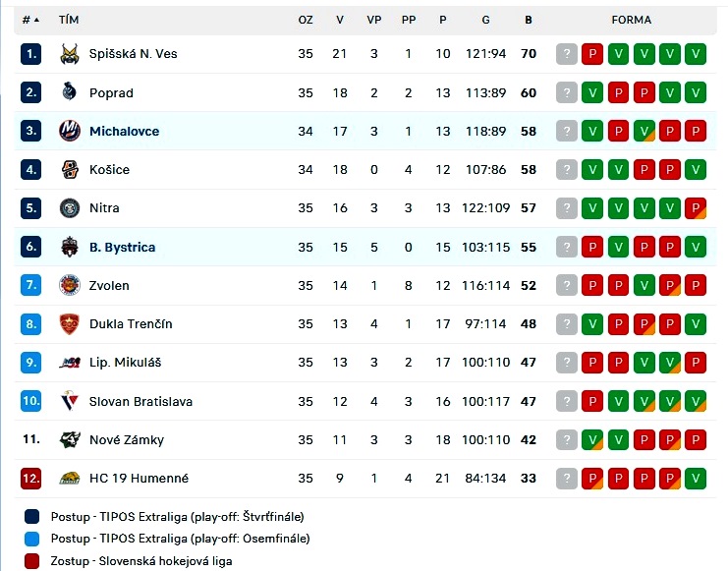728x571 pixels.
Task: Click the HC 19 Humenné team logo
Action: (x=70, y=478)
